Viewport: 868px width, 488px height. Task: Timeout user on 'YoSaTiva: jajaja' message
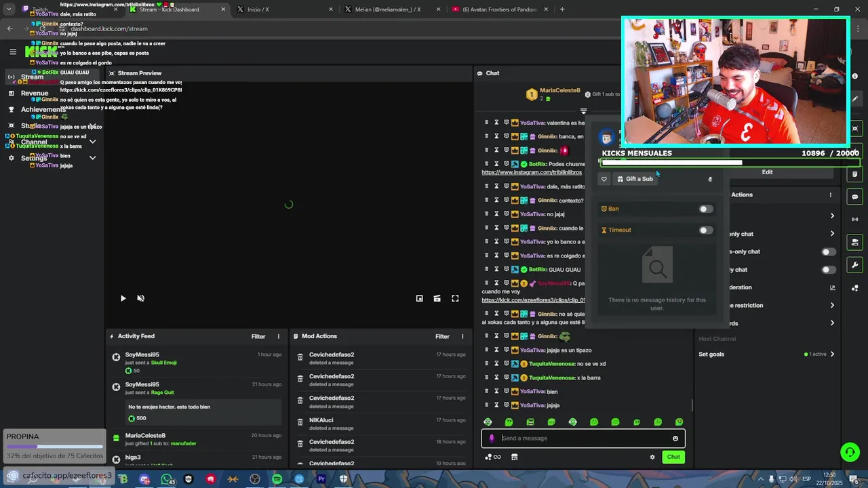[496, 405]
